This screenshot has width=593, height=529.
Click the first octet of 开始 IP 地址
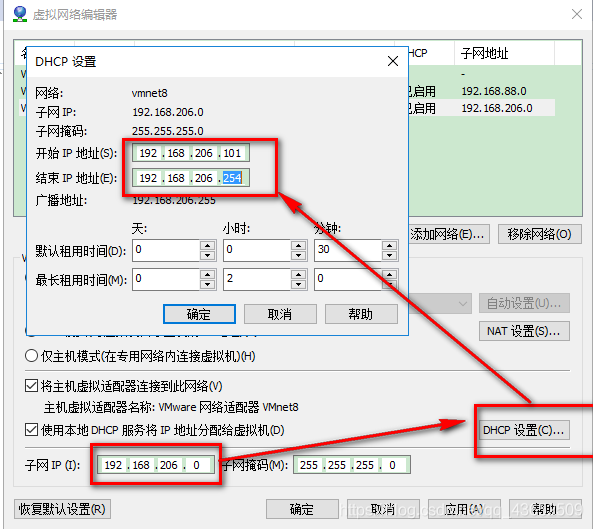click(148, 153)
